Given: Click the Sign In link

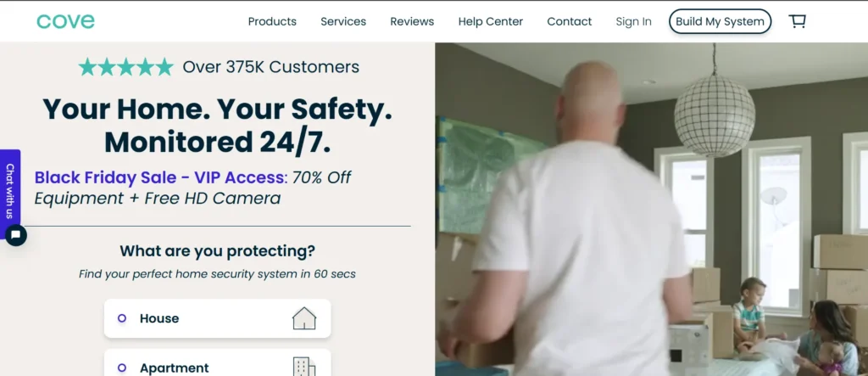Looking at the screenshot, I should click(x=633, y=21).
